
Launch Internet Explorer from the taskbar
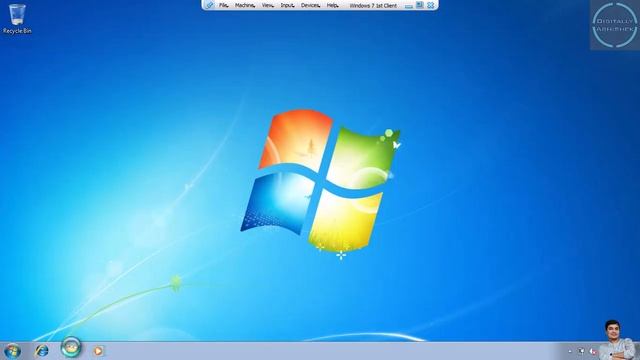pos(41,350)
